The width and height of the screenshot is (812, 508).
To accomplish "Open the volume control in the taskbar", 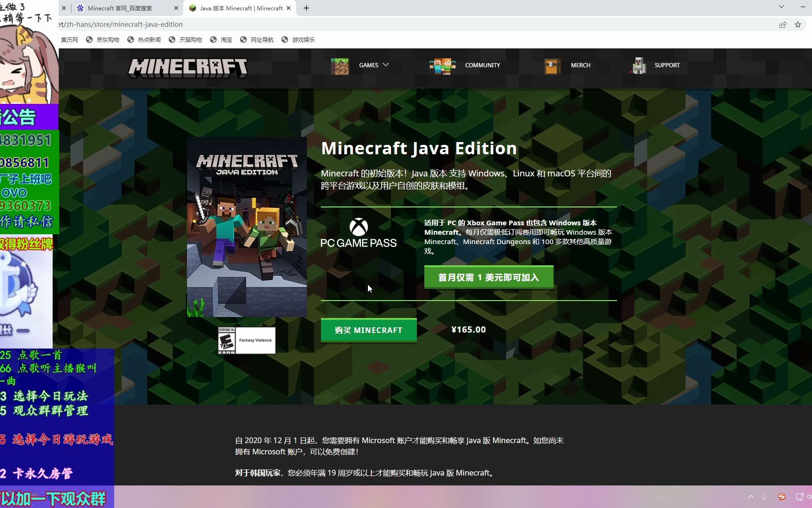I will click(x=810, y=496).
